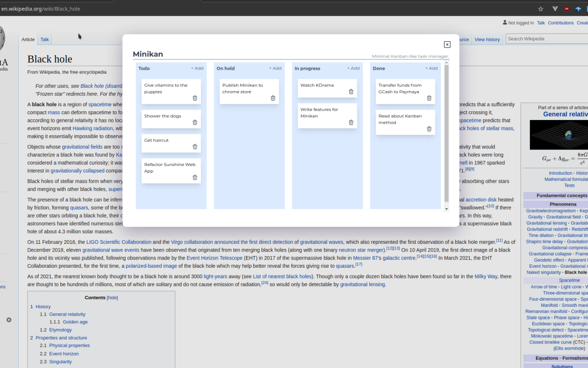Open the light-years link
Screen dimensions: 588x368
[x=216, y=276]
